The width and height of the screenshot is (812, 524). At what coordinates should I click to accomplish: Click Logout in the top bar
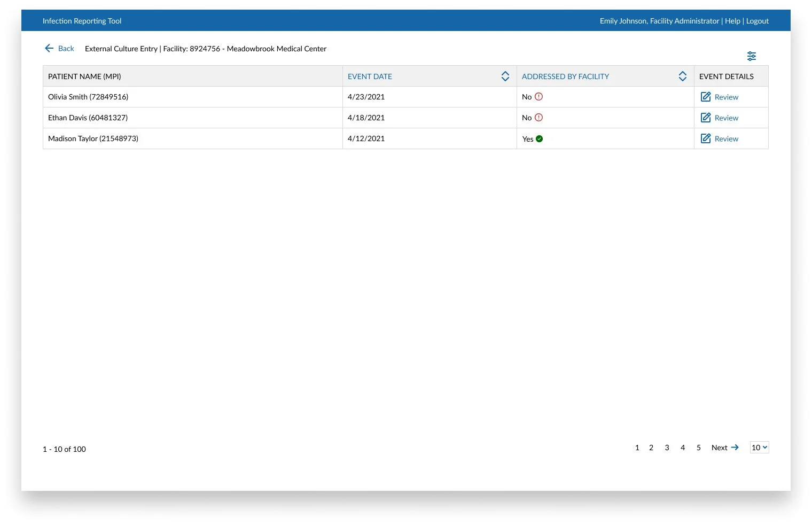click(x=758, y=21)
